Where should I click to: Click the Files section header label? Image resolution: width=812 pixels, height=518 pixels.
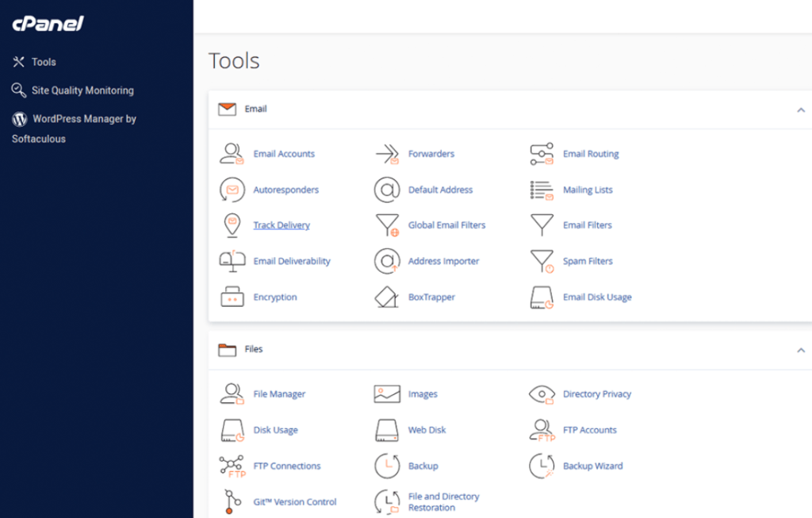[254, 349]
